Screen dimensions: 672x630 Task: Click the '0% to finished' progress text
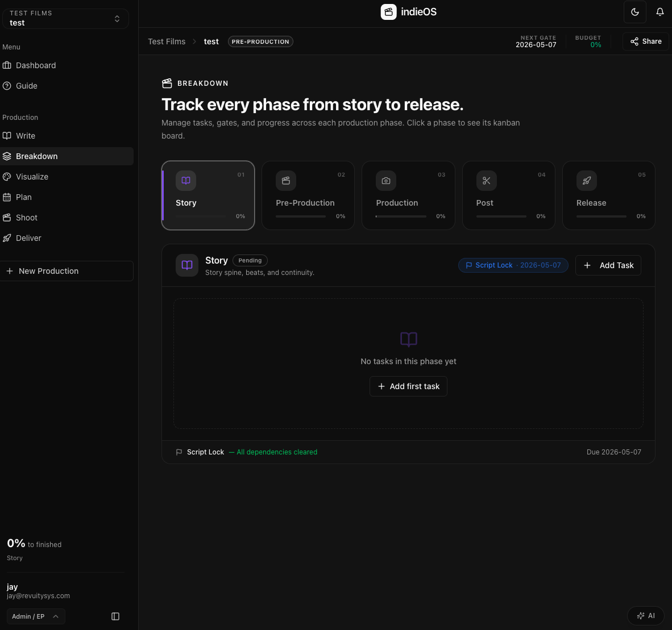[x=34, y=544]
